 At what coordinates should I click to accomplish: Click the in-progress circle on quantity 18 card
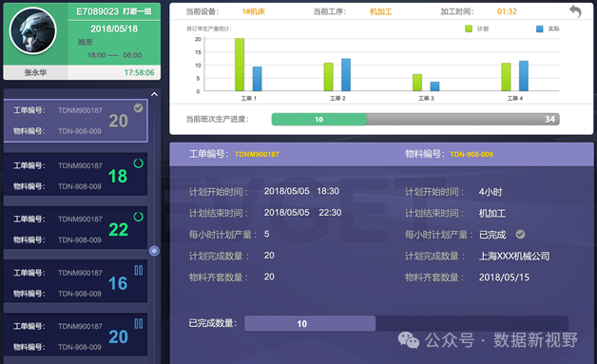point(138,163)
